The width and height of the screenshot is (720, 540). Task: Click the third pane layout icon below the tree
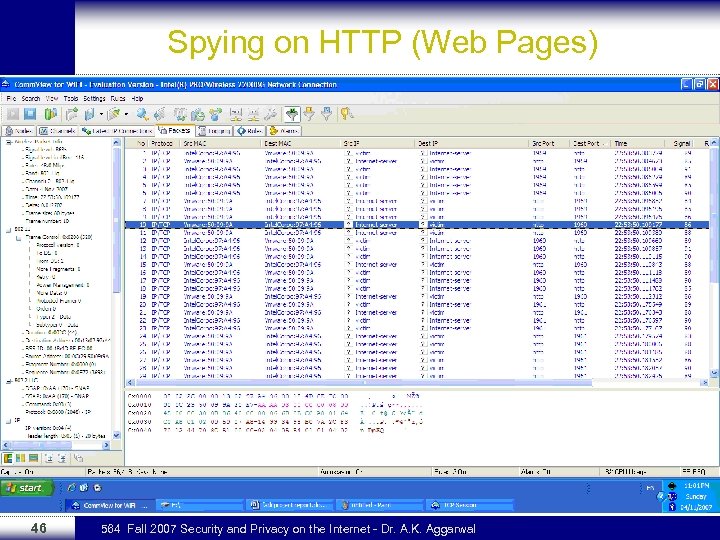coord(34,458)
